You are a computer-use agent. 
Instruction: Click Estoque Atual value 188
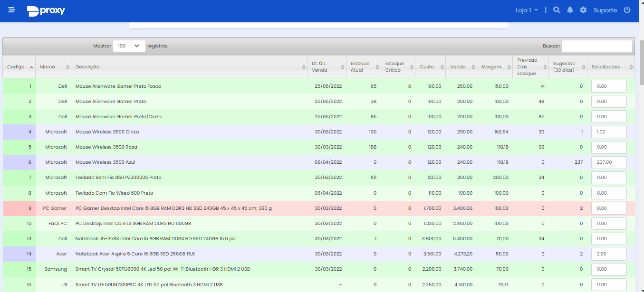[x=373, y=147]
